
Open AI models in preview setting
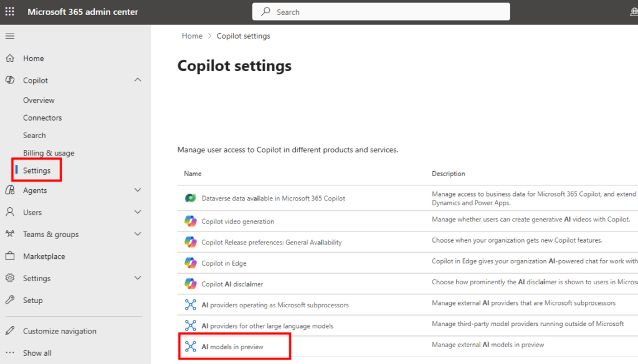232,347
